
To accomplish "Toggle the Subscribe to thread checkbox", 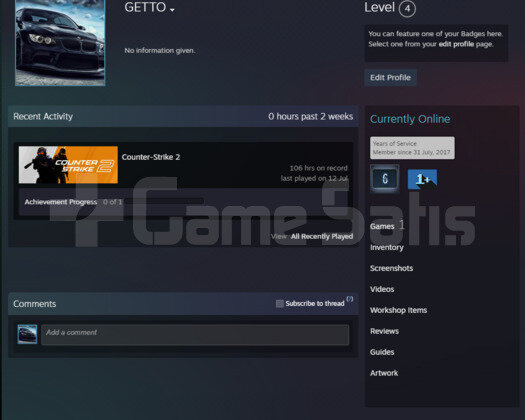I will 280,303.
